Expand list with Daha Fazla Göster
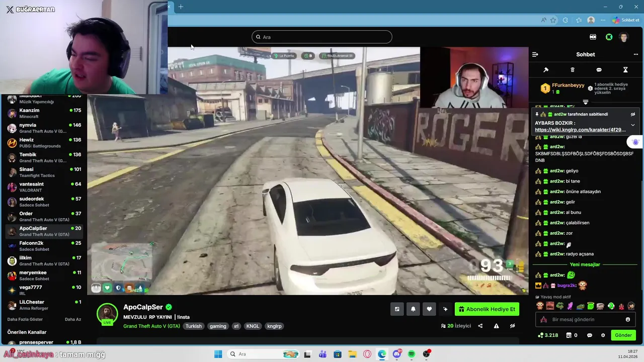644x362 pixels. (x=25, y=319)
